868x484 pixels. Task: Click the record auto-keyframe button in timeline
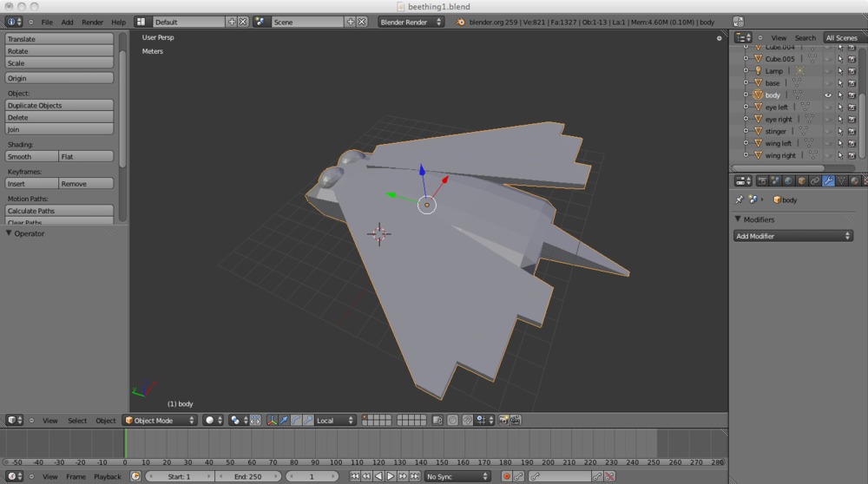click(507, 476)
